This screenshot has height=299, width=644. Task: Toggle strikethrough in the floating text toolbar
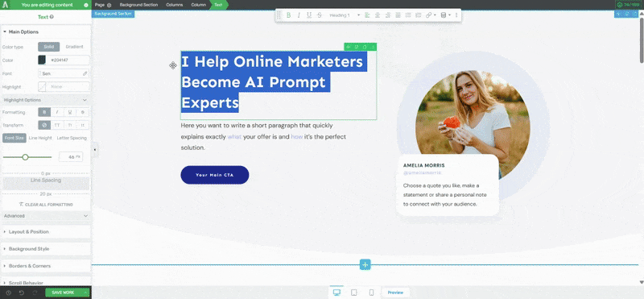(x=320, y=15)
